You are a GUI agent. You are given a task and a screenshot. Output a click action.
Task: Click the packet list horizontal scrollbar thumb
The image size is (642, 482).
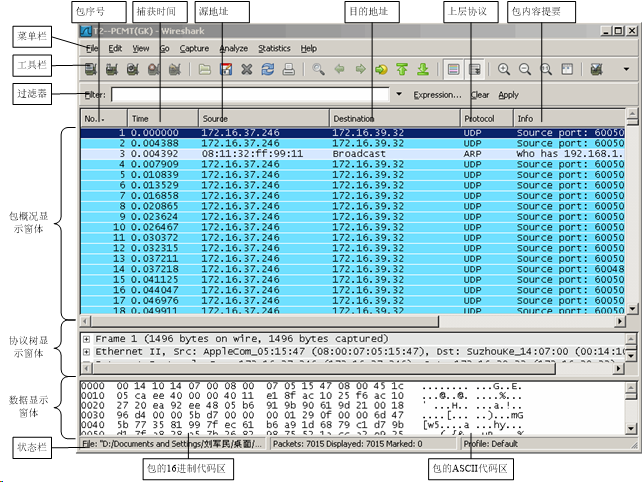(x=265, y=321)
